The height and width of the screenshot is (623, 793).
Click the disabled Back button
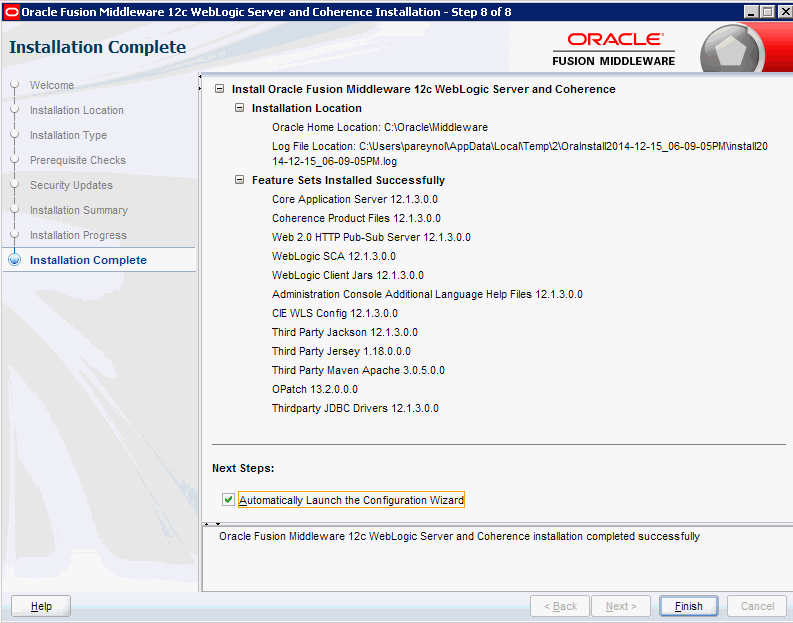560,606
